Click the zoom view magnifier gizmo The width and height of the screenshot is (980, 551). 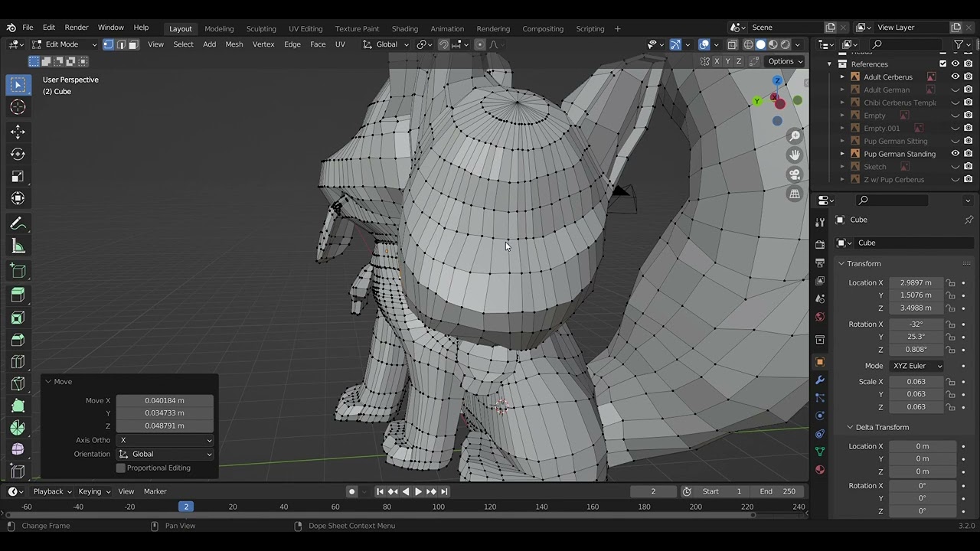795,136
